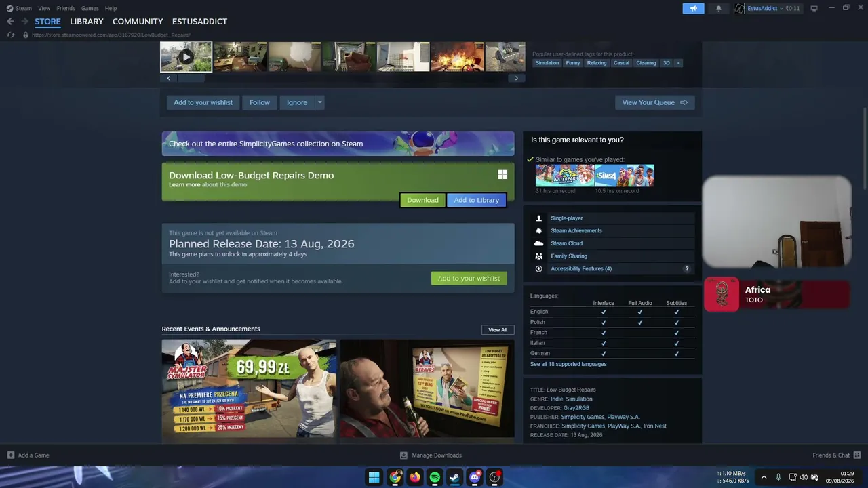
Task: Expand See all 18 supported languages
Action: tap(568, 364)
